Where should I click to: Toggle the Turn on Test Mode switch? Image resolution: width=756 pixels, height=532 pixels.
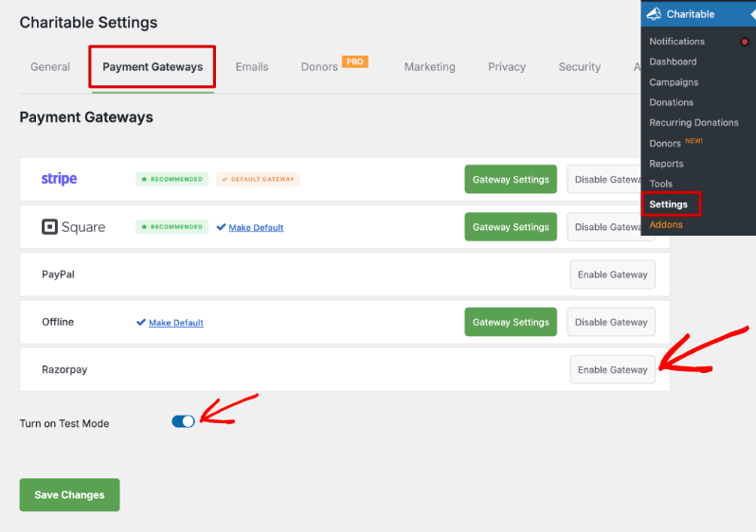pyautogui.click(x=183, y=421)
